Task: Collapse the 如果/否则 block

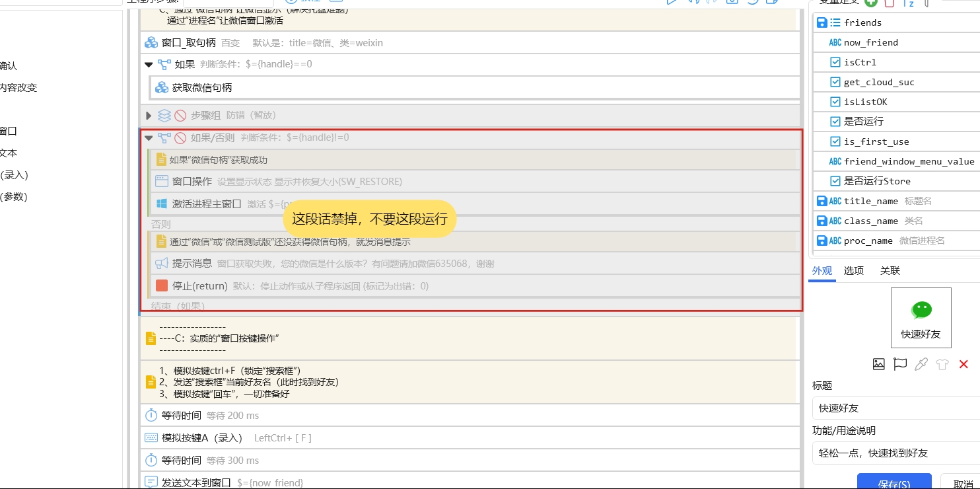Action: 149,138
